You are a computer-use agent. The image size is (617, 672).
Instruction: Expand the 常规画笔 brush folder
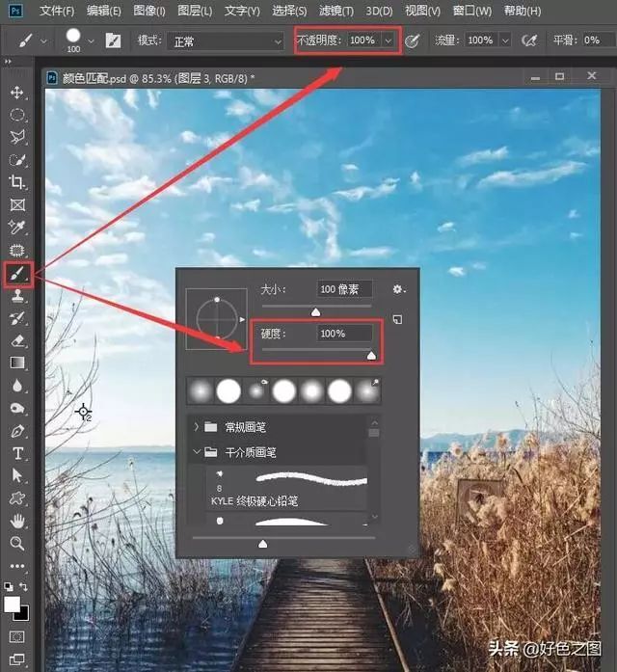click(x=198, y=426)
